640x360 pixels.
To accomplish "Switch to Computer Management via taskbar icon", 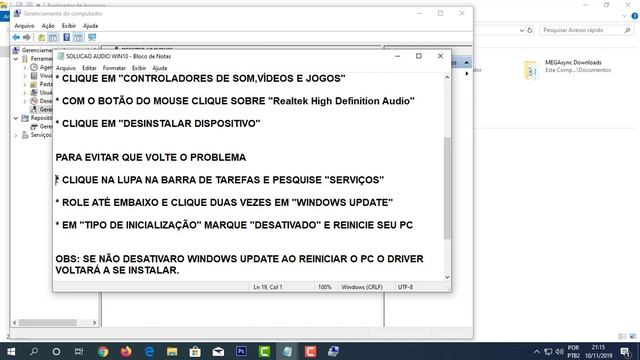I will [333, 351].
